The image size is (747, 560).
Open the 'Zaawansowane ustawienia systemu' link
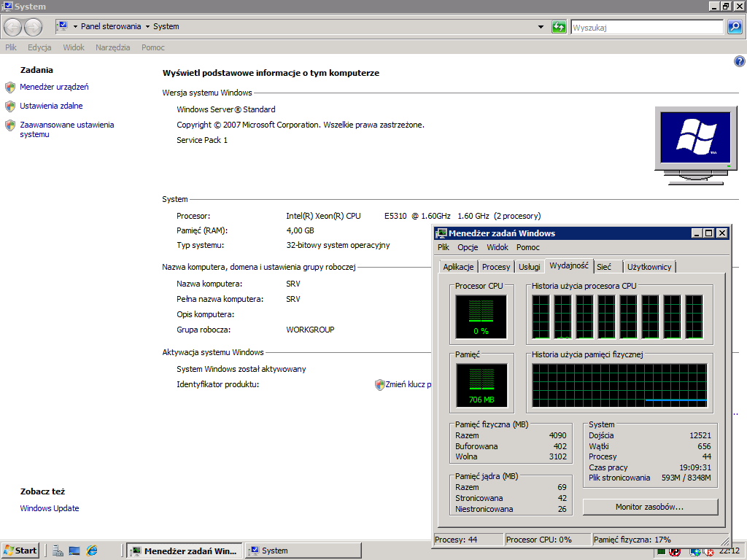(66, 130)
